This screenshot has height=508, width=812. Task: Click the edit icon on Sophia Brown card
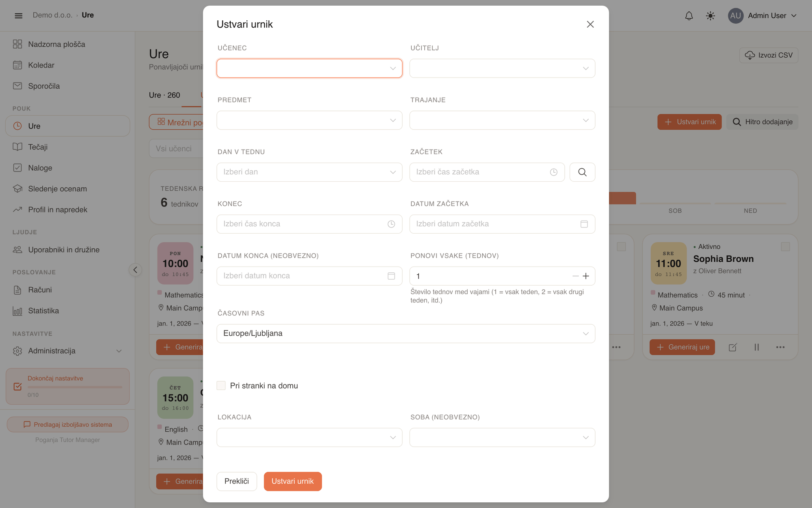pyautogui.click(x=732, y=347)
